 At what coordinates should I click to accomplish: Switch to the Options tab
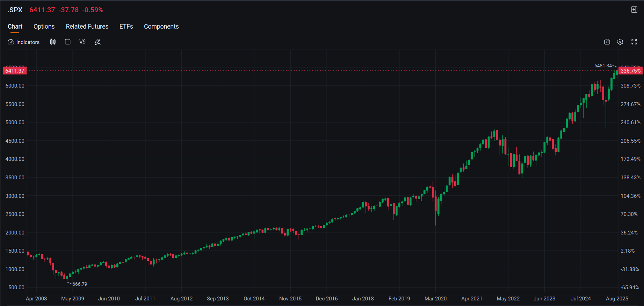tap(44, 27)
